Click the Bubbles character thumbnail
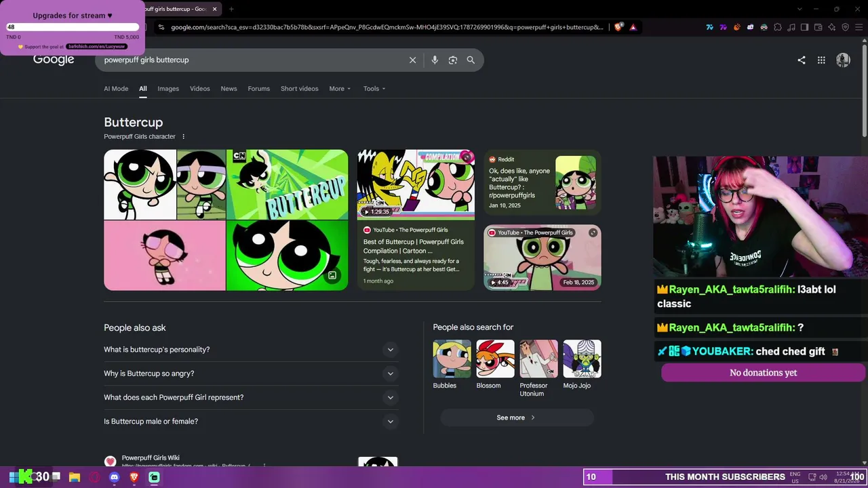Image resolution: width=868 pixels, height=488 pixels. click(x=452, y=359)
